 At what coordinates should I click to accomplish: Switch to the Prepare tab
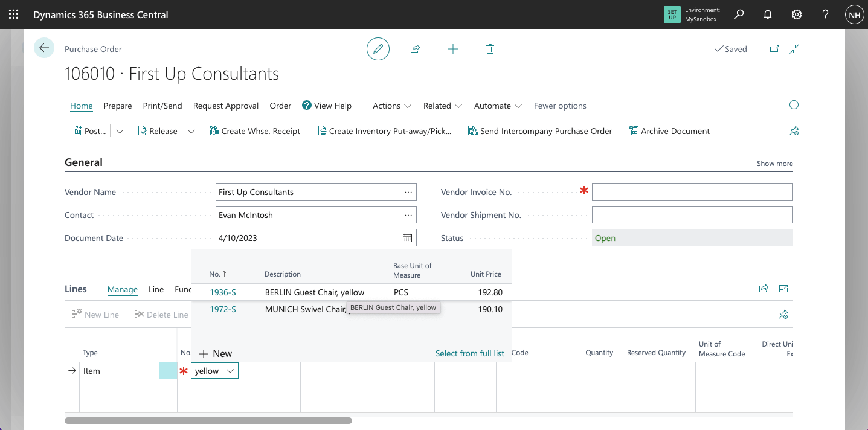coord(118,106)
